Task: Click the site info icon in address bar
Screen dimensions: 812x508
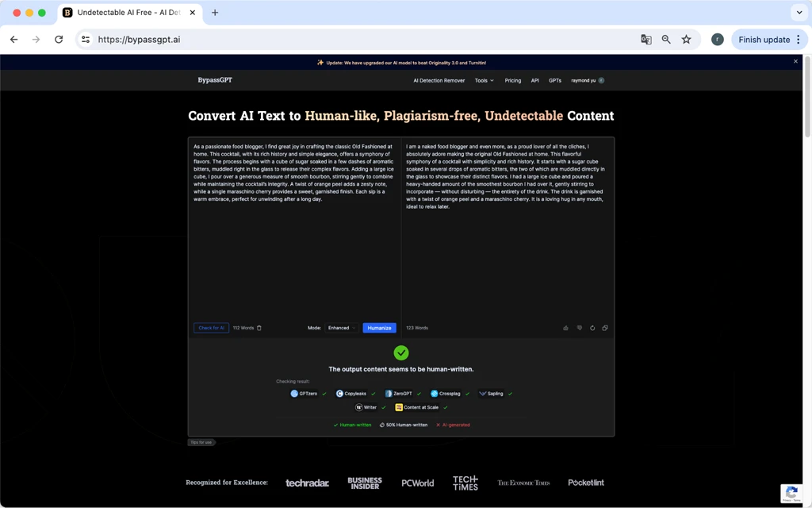Action: [x=86, y=40]
